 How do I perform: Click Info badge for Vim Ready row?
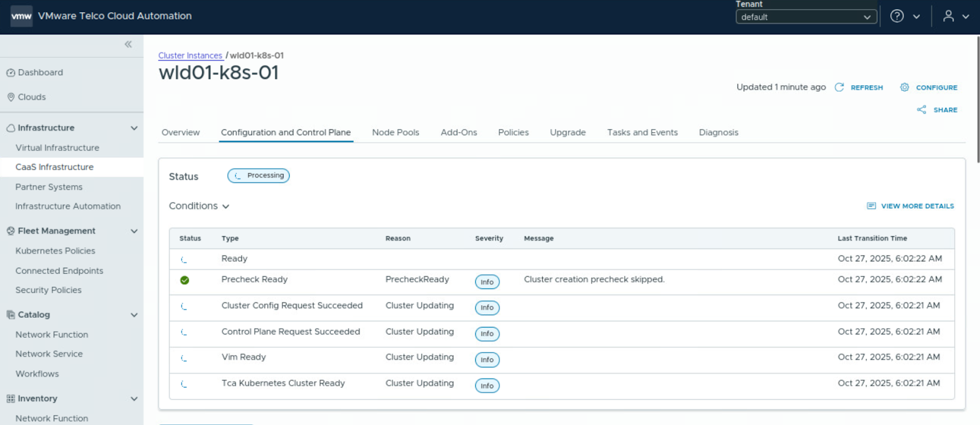tap(487, 359)
